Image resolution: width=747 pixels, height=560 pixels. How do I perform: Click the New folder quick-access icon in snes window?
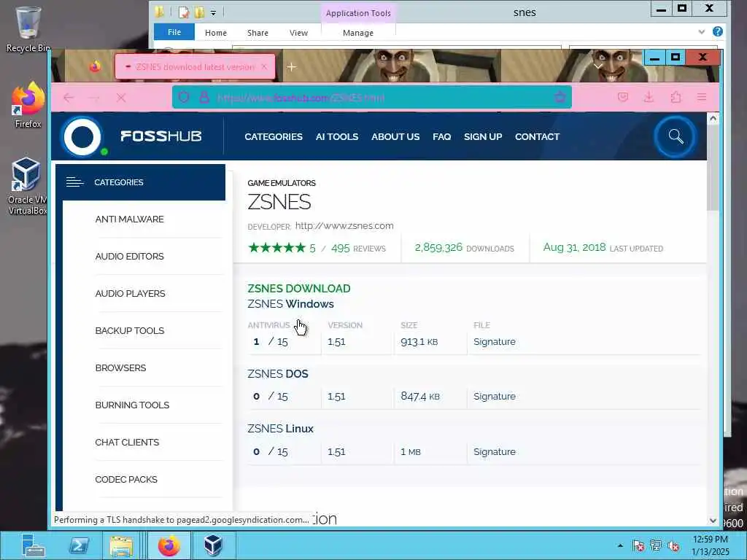pos(200,12)
